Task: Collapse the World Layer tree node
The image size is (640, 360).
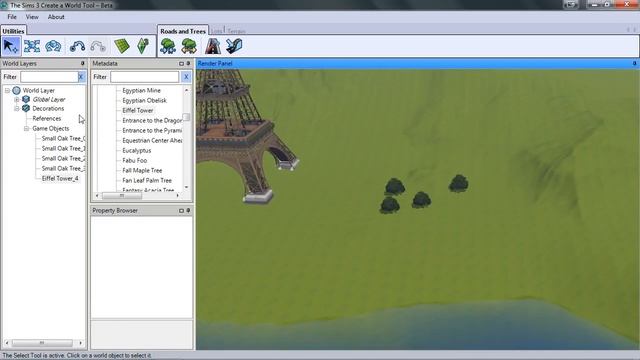Action: [x=7, y=90]
